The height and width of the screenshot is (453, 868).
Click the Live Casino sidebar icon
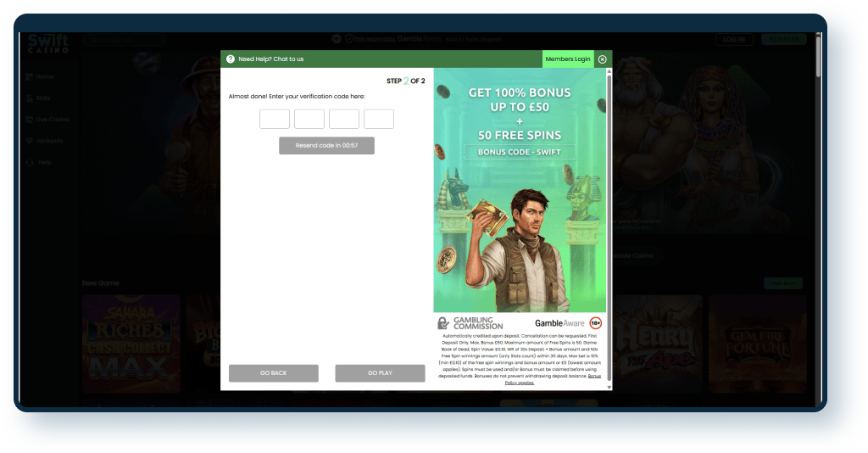click(30, 119)
